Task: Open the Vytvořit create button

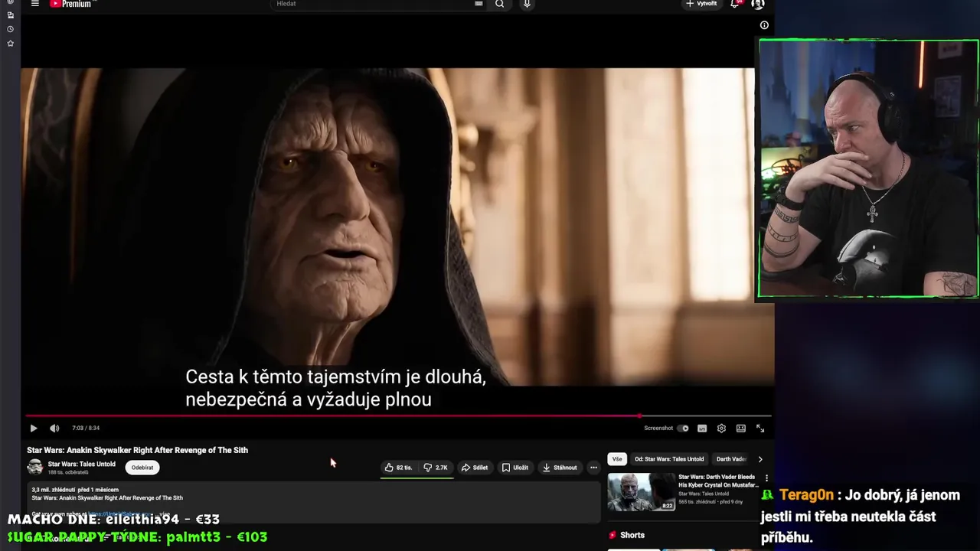Action: (701, 4)
